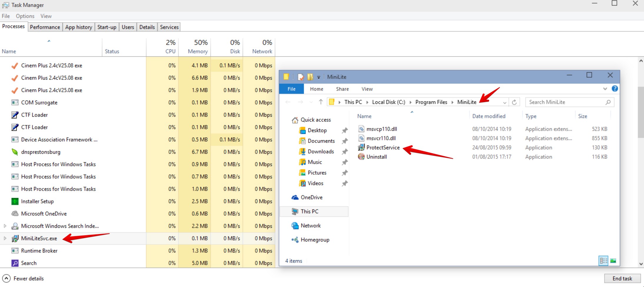The width and height of the screenshot is (644, 287).
Task: Open the Explorer help question mark icon
Action: pos(614,89)
